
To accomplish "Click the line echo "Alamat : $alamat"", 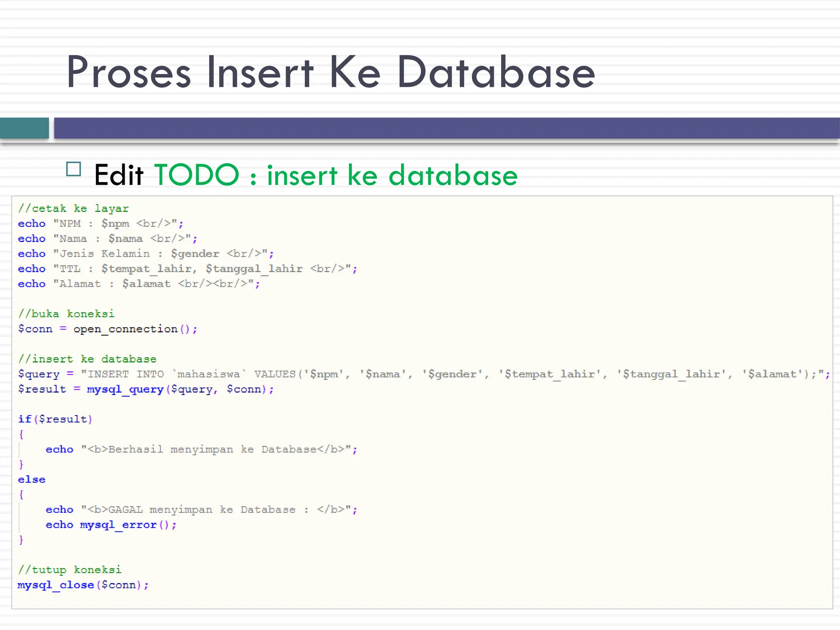I will click(x=139, y=284).
